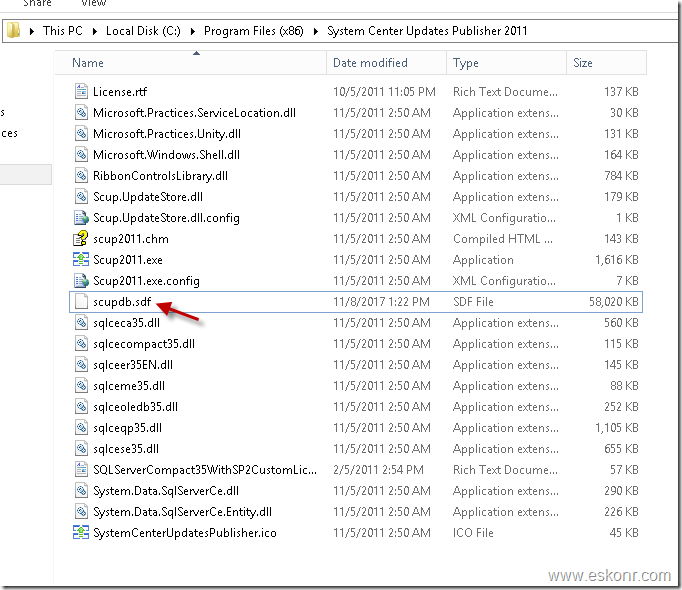682x590 pixels.
Task: Select the file name Scup2011.exe.config
Action: coord(147,281)
